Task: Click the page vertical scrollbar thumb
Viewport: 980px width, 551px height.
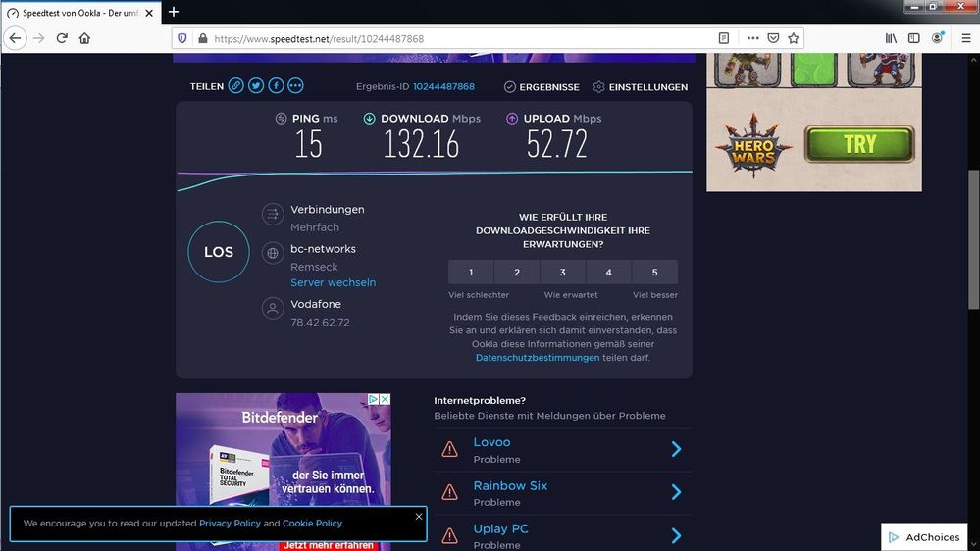Action: 974,238
